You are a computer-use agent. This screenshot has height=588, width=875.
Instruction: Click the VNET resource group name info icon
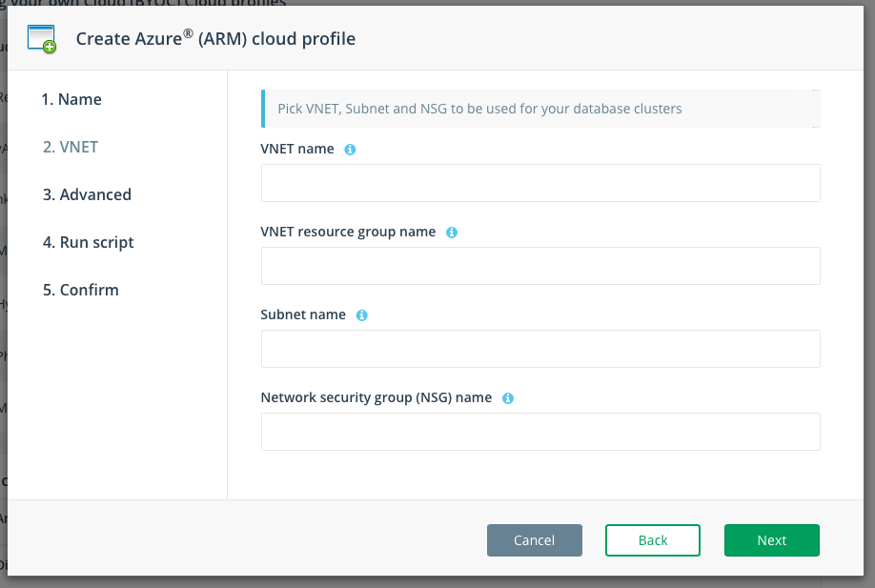click(x=452, y=233)
